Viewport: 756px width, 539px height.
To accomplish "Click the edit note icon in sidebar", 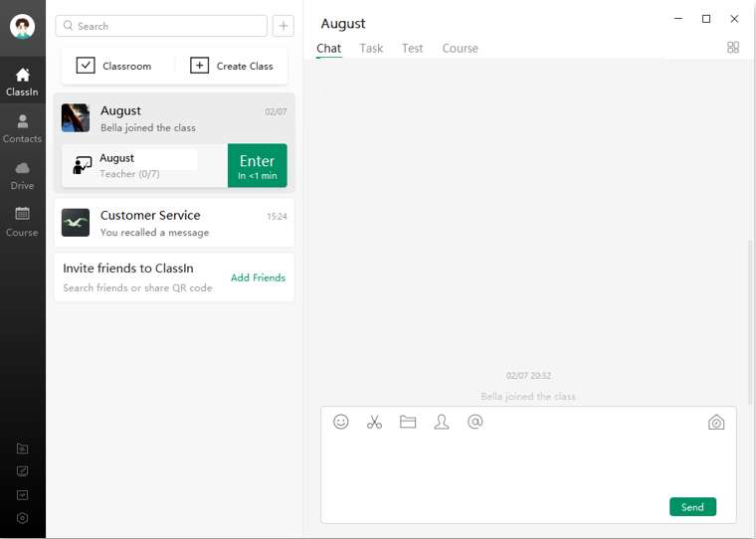I will click(22, 471).
